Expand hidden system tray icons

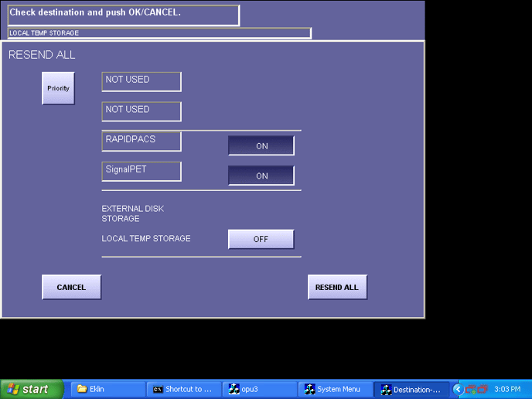[458, 389]
